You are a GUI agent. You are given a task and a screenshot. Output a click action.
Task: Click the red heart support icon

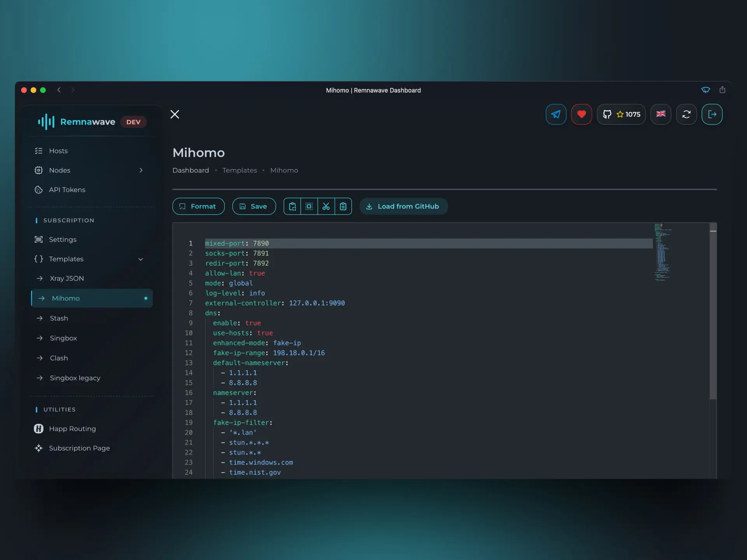tap(581, 114)
